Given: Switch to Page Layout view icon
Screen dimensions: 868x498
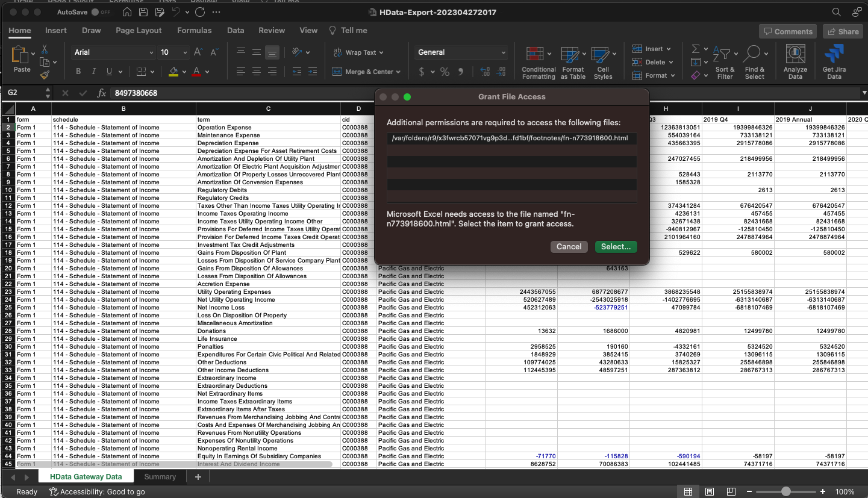Looking at the screenshot, I should pos(710,492).
